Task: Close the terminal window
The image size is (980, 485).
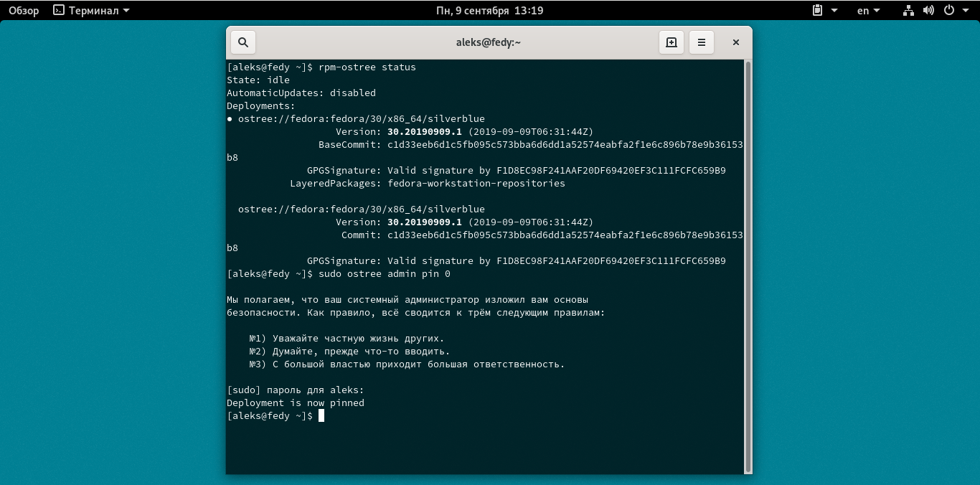Action: pos(735,42)
